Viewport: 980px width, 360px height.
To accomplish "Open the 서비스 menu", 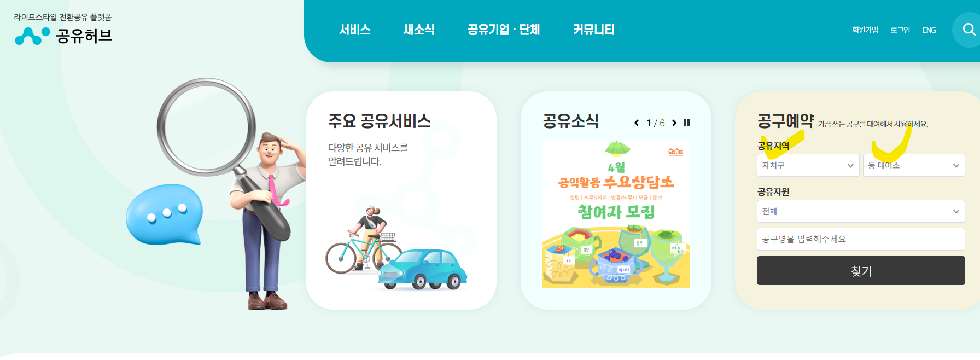I will tap(355, 30).
